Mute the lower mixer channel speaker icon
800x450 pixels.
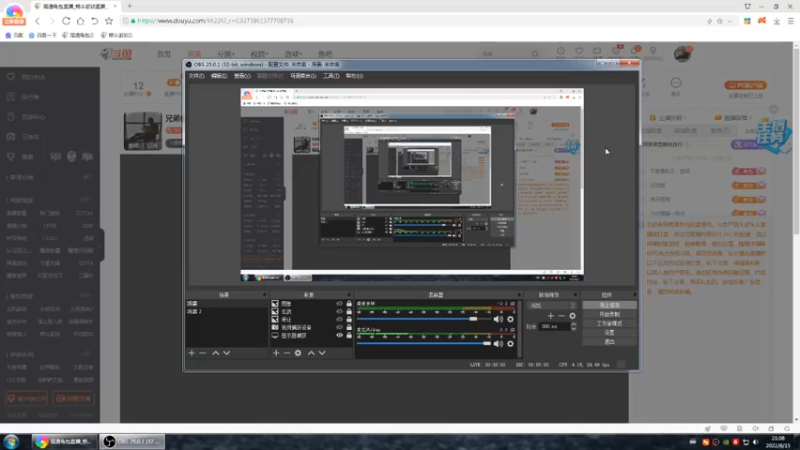click(498, 344)
